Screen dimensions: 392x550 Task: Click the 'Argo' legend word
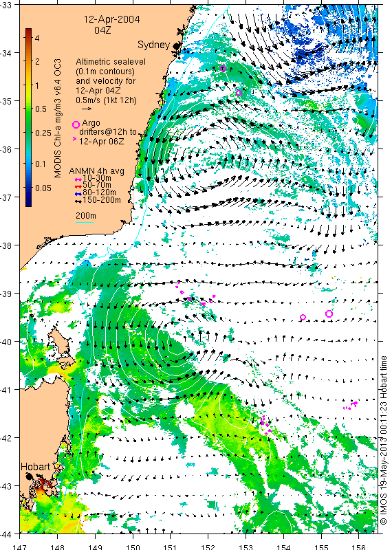click(91, 123)
